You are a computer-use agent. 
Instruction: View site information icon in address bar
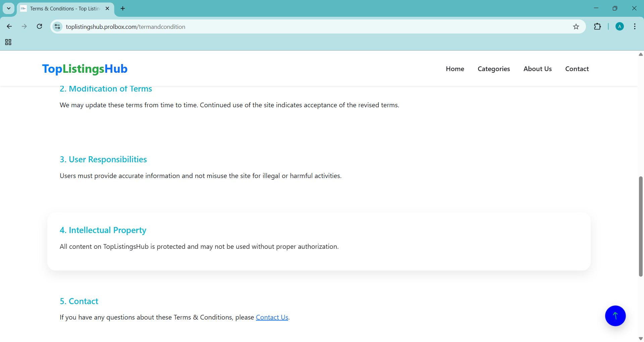coord(58,26)
